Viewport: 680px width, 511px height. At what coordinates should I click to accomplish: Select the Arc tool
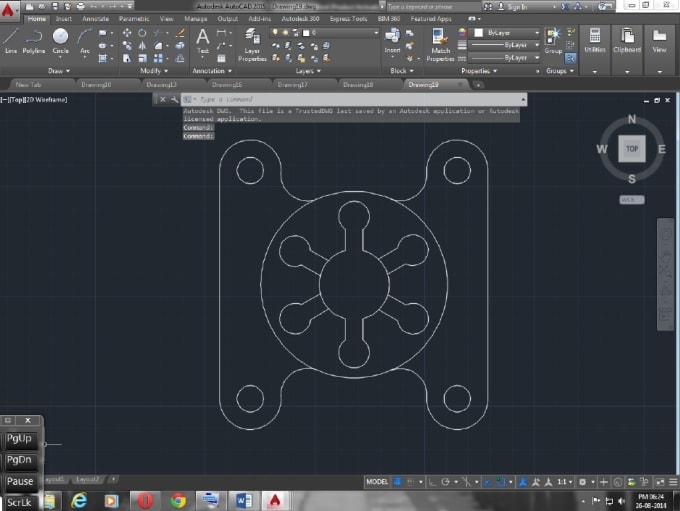point(85,41)
